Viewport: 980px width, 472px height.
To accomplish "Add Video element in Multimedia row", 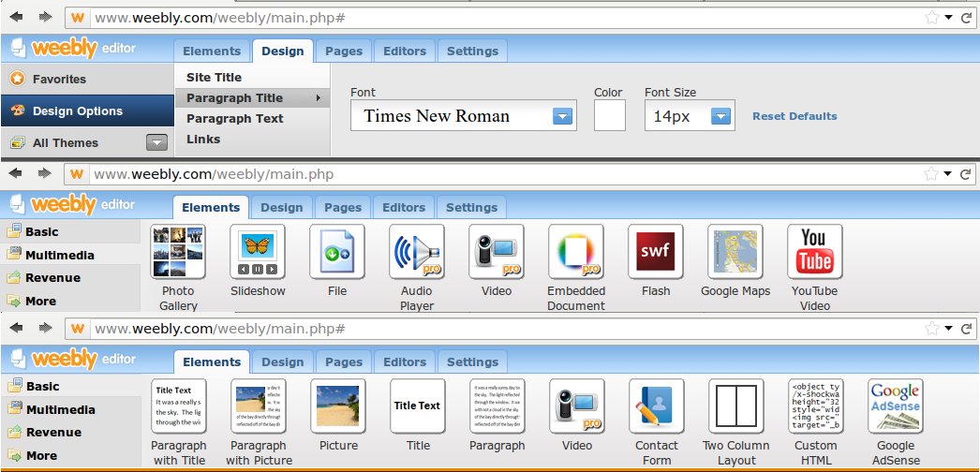I will click(x=497, y=252).
